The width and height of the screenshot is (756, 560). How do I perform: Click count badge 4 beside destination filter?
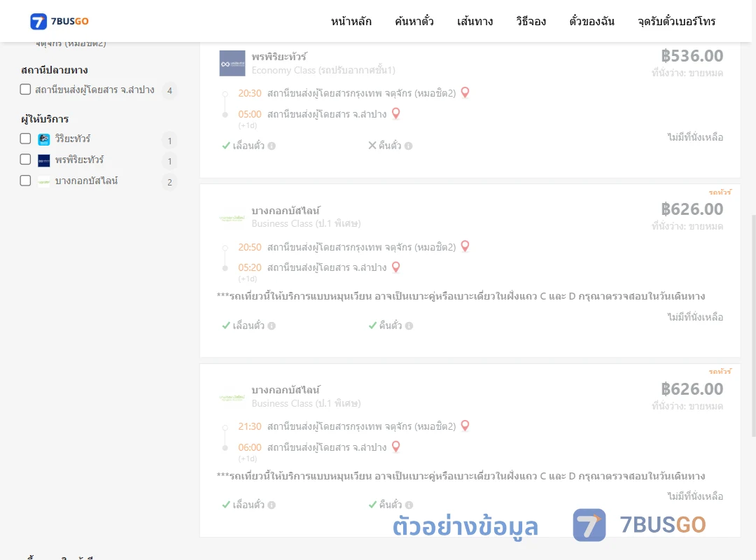pos(169,91)
